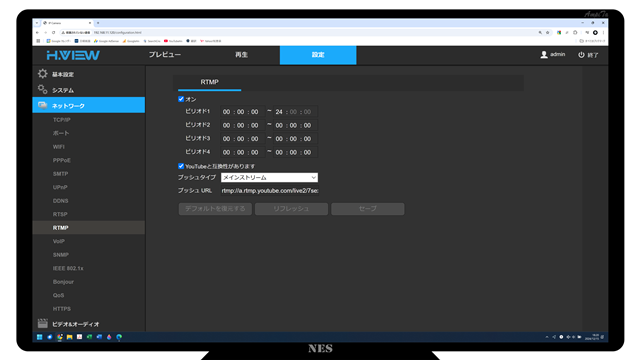Select the ネットワーク section
This screenshot has width=640, height=360.
point(89,105)
